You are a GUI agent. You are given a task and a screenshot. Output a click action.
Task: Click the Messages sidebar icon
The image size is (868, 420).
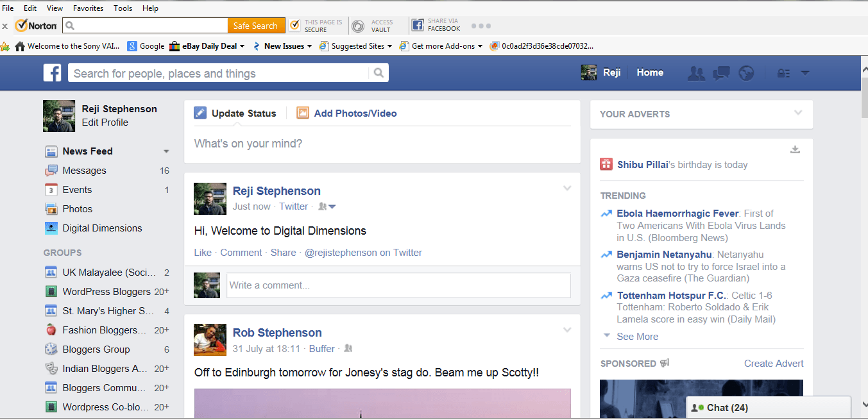coord(51,171)
